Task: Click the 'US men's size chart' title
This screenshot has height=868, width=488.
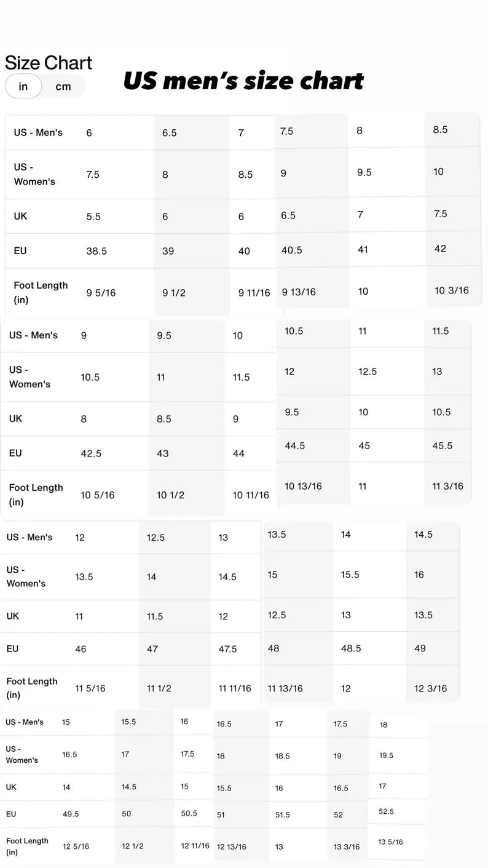Action: [x=243, y=81]
